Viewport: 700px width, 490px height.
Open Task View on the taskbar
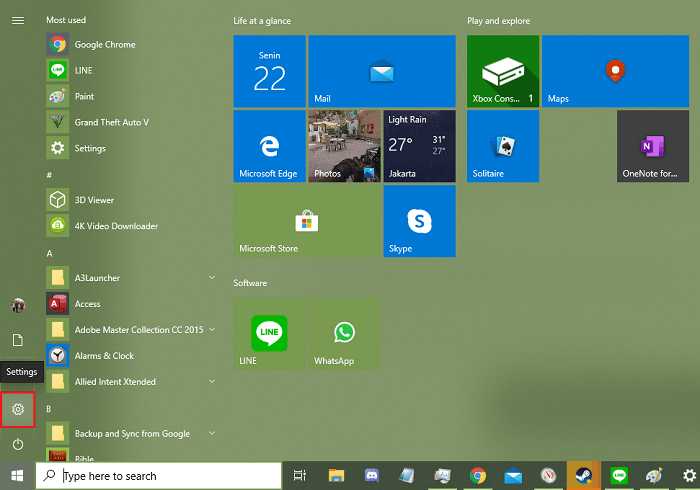coord(300,476)
